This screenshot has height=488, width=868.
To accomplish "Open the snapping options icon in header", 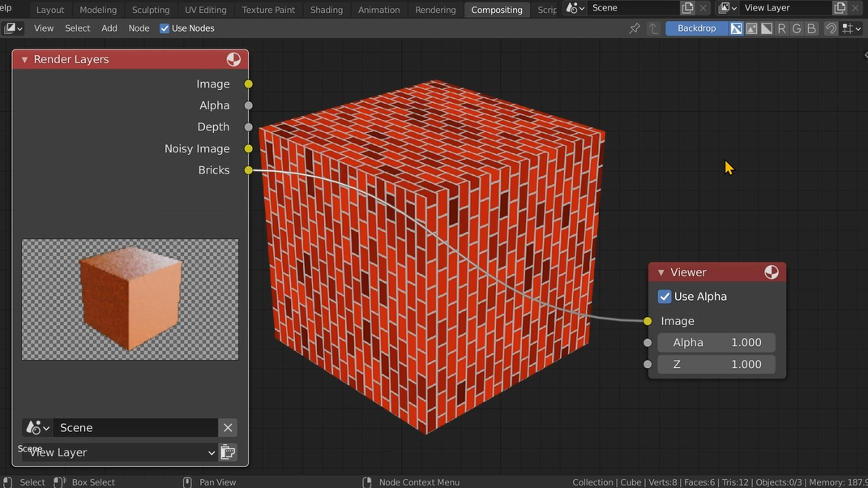I will pyautogui.click(x=848, y=28).
